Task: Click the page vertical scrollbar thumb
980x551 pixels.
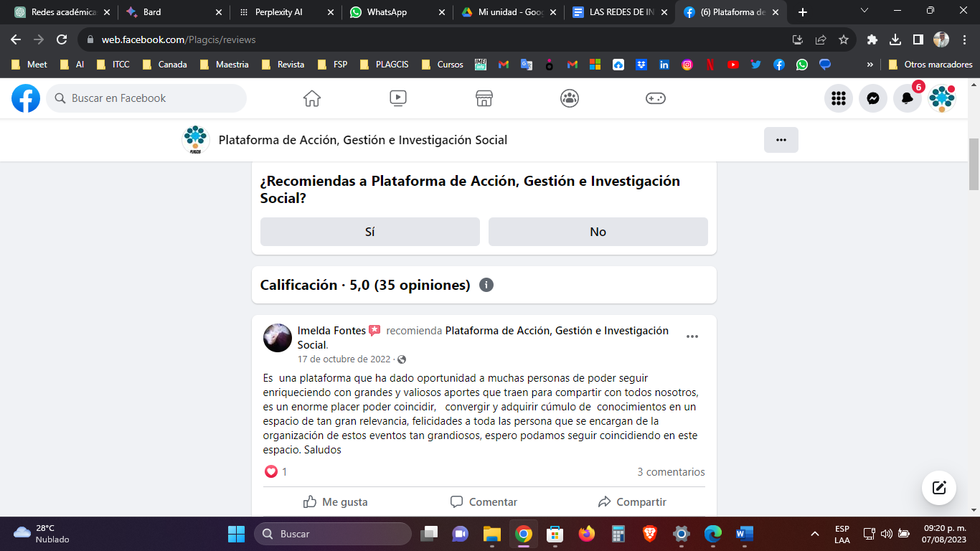Action: tap(974, 164)
